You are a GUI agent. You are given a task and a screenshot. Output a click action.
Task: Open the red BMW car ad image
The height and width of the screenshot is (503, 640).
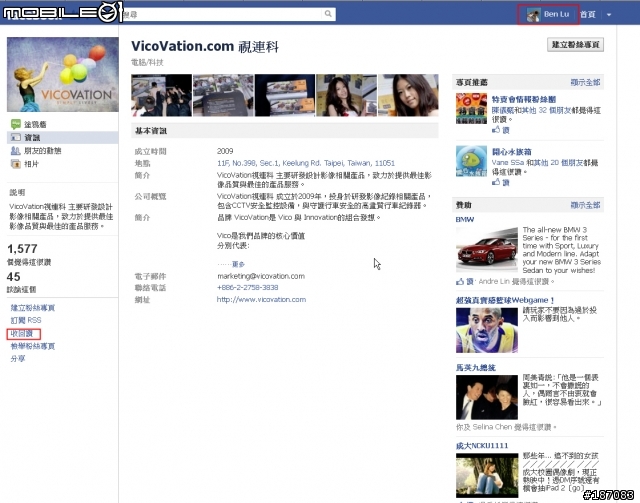487,249
